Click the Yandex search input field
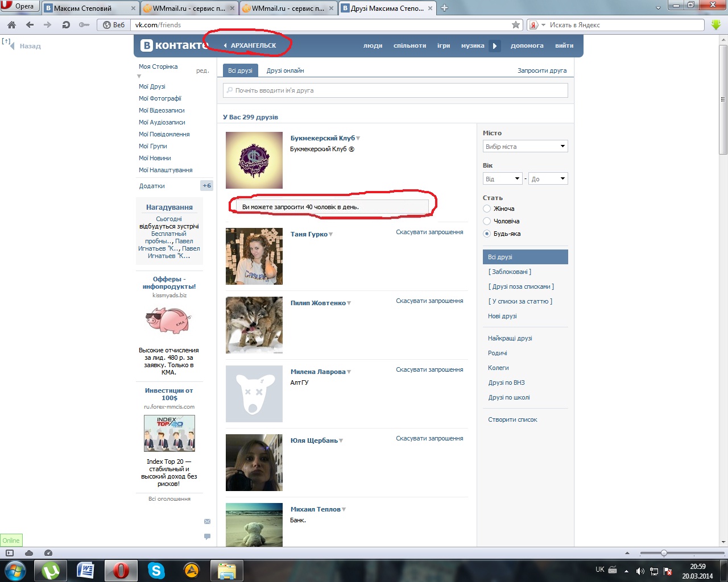The width and height of the screenshot is (728, 582). [626, 25]
